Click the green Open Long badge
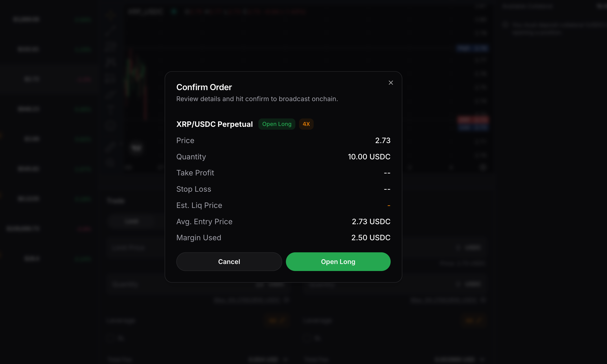 [277, 124]
